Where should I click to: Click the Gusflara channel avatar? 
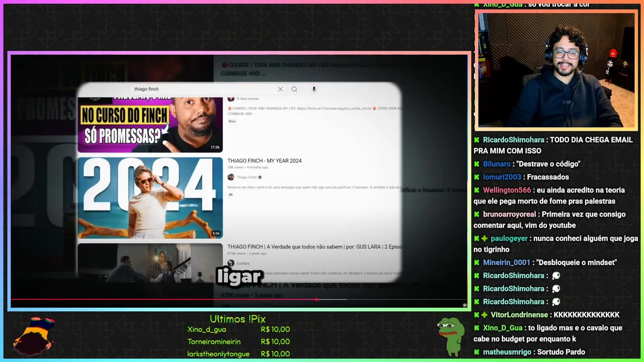(x=231, y=263)
